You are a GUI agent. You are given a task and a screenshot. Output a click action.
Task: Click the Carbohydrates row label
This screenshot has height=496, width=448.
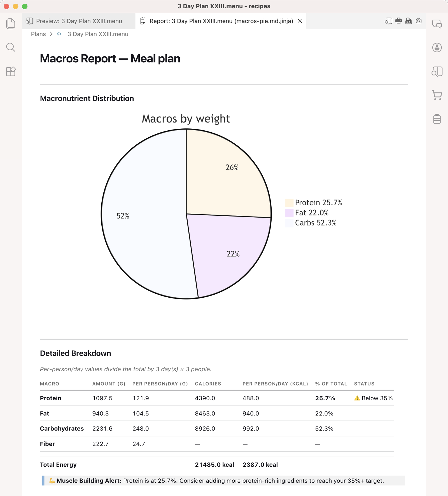pos(62,429)
